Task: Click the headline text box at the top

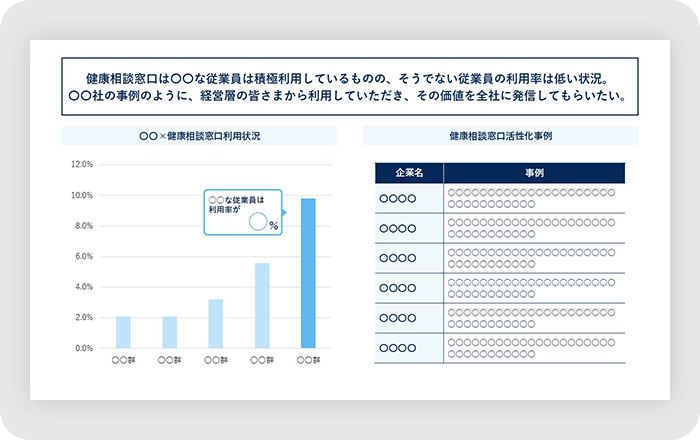Action: click(x=349, y=88)
